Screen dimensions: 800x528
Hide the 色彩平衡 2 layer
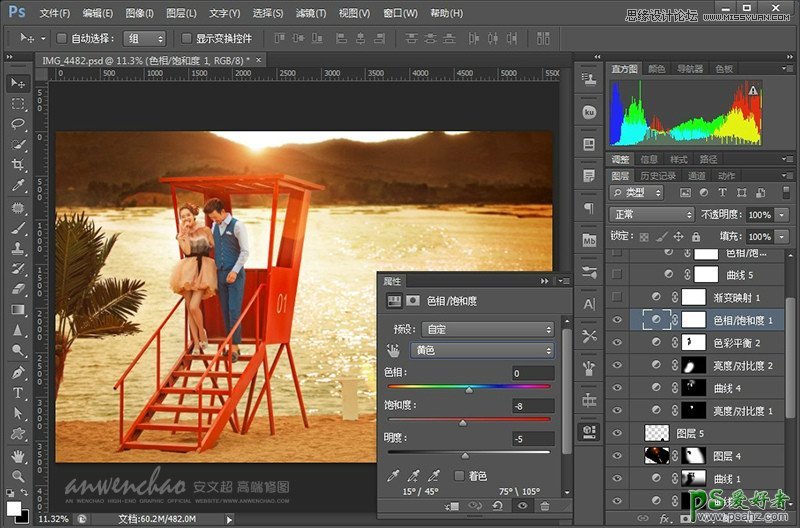tap(617, 343)
